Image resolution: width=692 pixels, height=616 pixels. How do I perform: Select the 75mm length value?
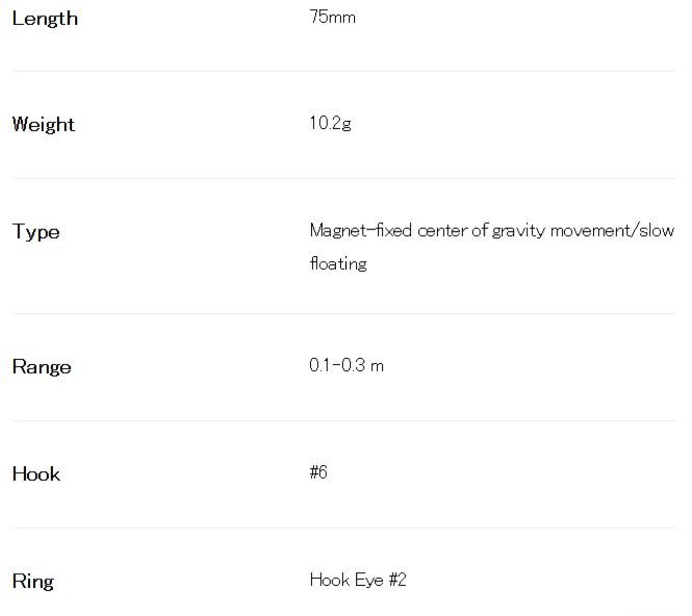tap(333, 17)
